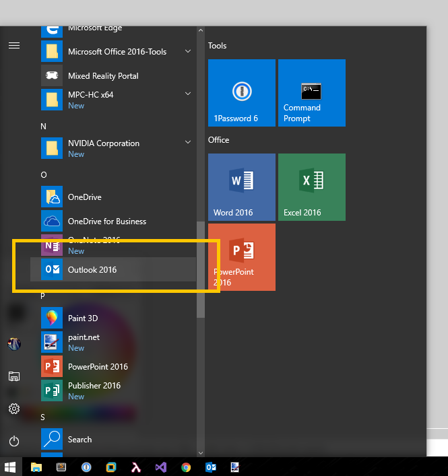Launch OneDrive for Business
The width and height of the screenshot is (448, 476).
point(113,221)
